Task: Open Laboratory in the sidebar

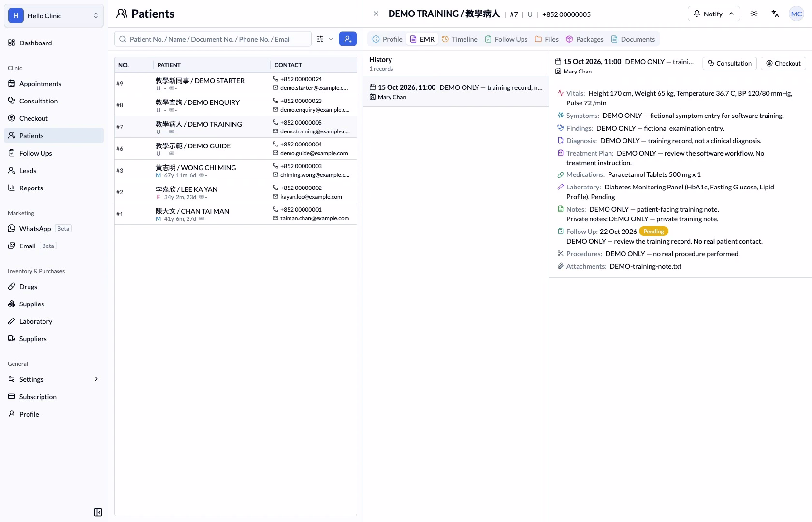Action: [54, 321]
